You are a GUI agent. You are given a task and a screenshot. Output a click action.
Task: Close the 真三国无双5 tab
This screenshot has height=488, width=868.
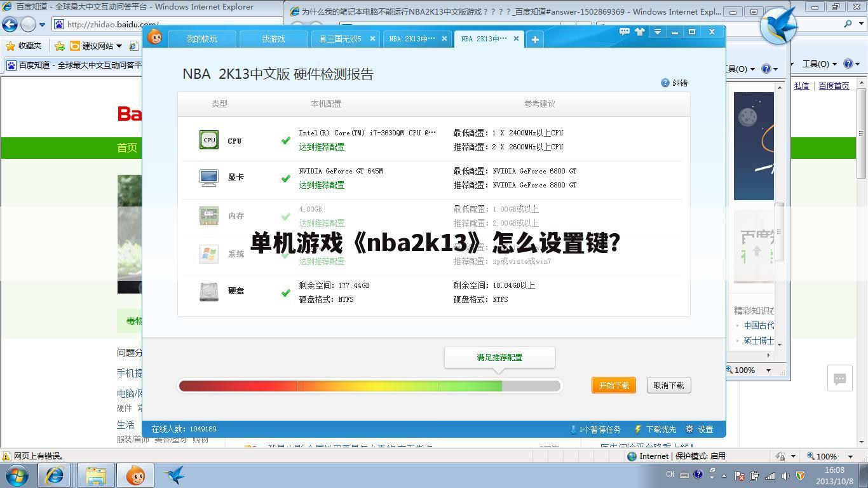(x=372, y=39)
